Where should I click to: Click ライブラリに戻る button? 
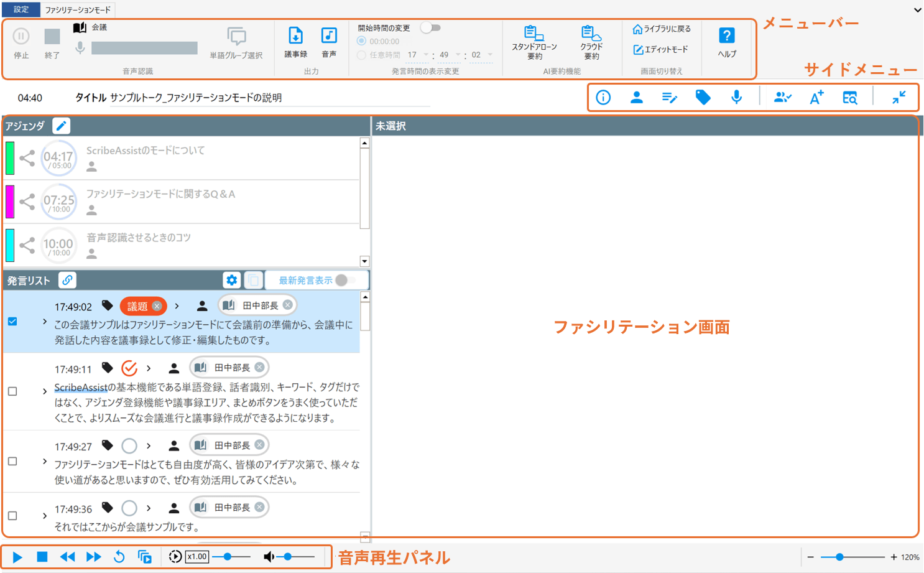(x=662, y=29)
